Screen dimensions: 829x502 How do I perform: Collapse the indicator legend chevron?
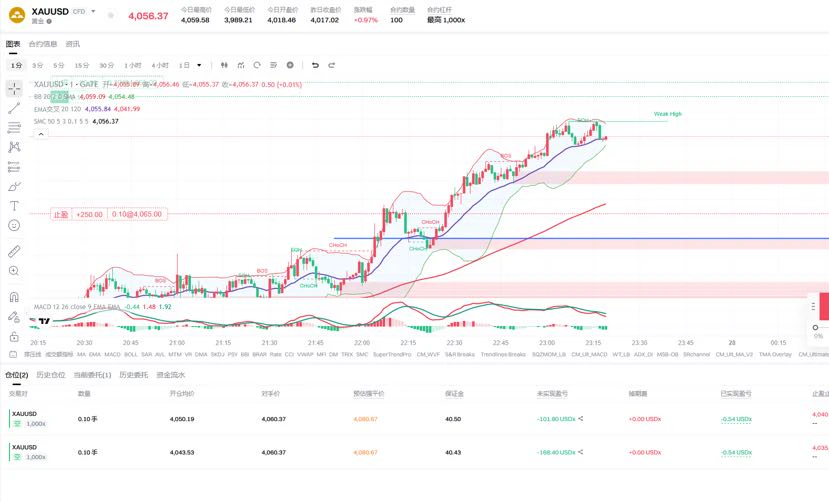[x=41, y=134]
